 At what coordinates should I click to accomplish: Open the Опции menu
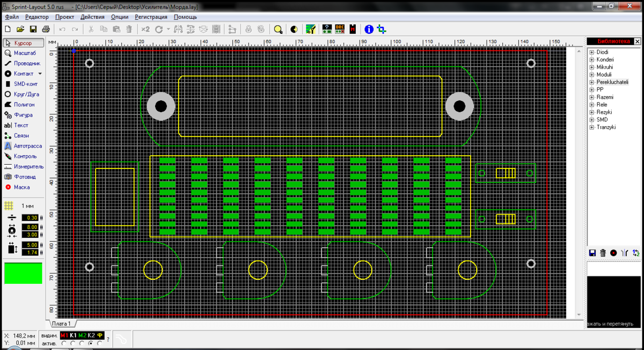(119, 17)
